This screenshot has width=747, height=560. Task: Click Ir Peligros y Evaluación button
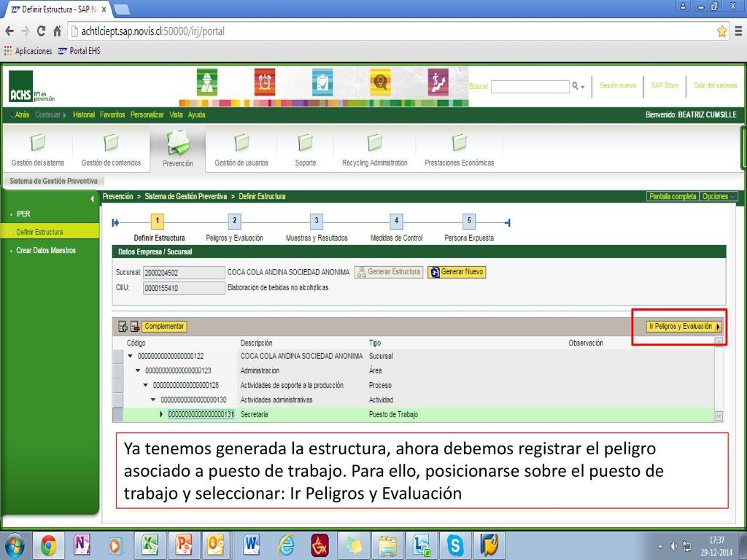click(684, 326)
